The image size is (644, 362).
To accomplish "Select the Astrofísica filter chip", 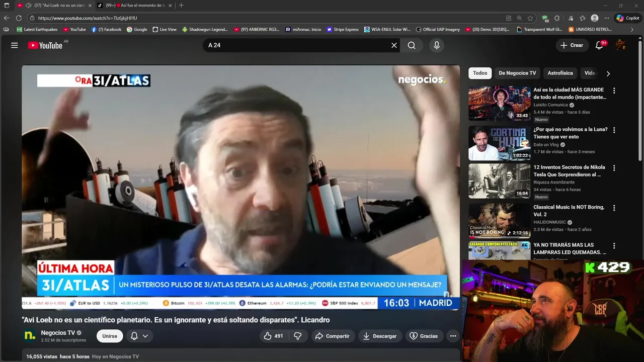I will 560,73.
